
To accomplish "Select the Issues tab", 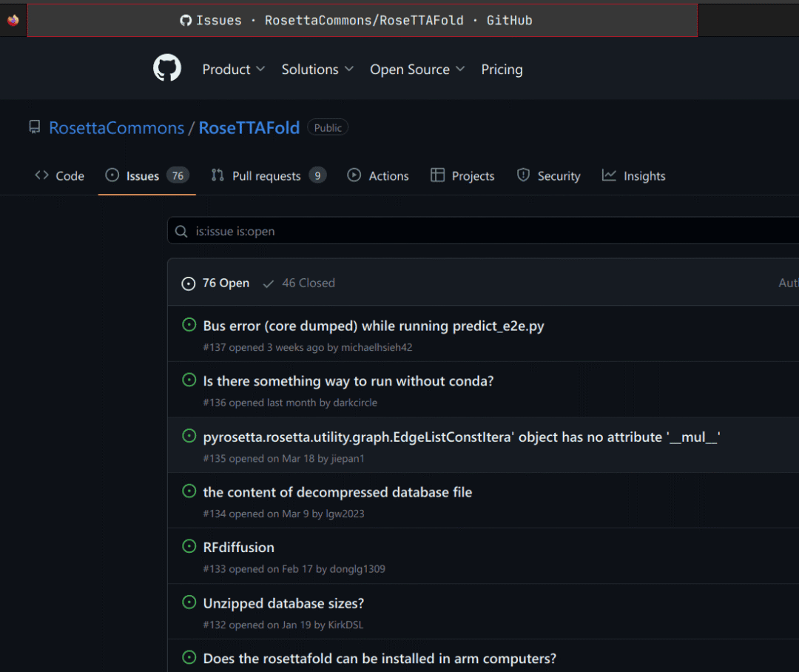I will click(146, 176).
